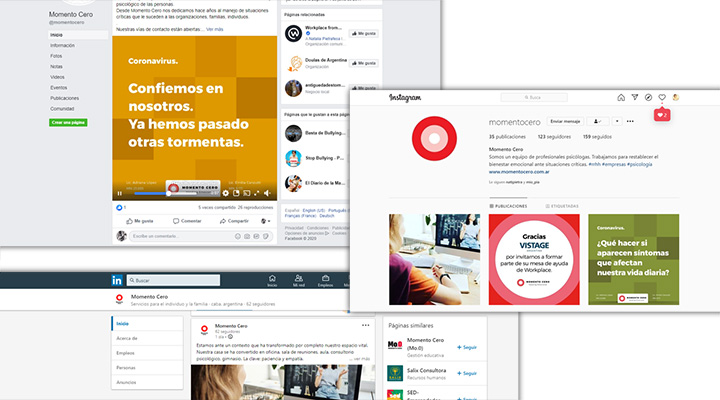Open the 123 seguidores list on Instagram

554,137
